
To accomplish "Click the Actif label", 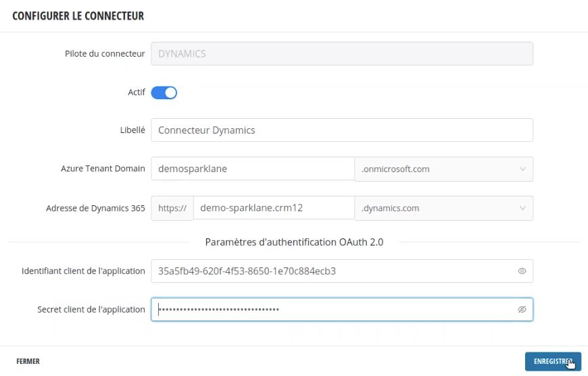I will [x=136, y=92].
